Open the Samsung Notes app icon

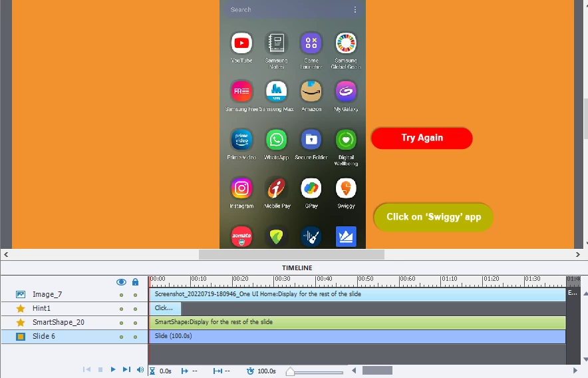(277, 43)
